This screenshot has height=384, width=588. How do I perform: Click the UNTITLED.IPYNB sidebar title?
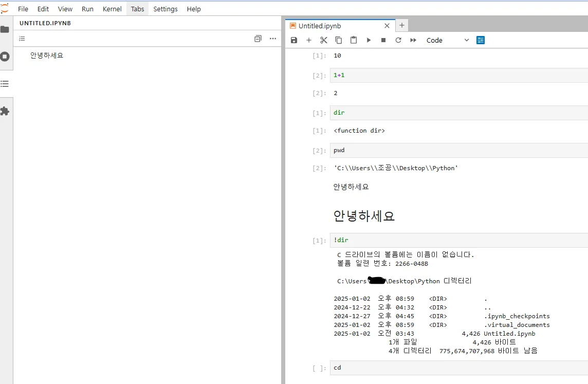click(45, 23)
